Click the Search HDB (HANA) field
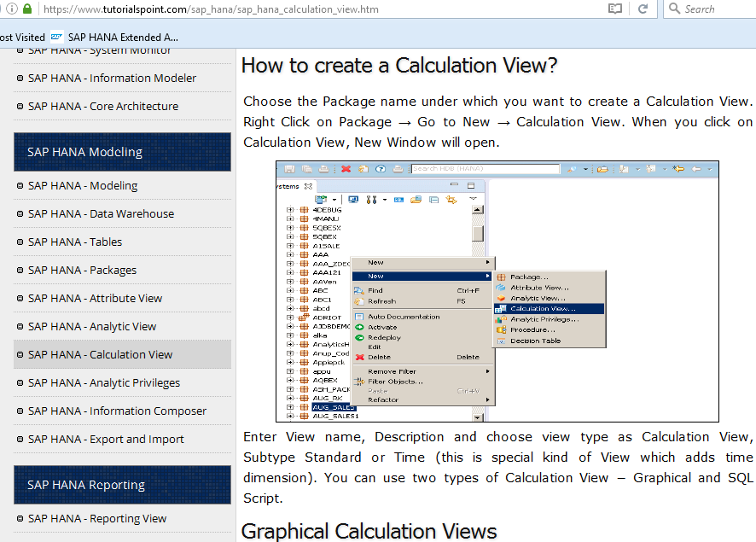The width and height of the screenshot is (756, 542). click(485, 169)
